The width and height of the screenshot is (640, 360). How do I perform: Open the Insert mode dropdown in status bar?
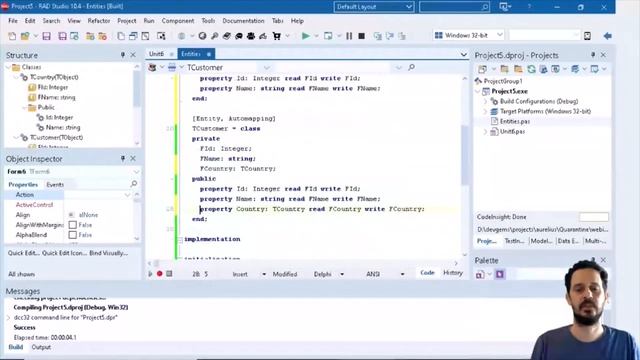[x=264, y=274]
